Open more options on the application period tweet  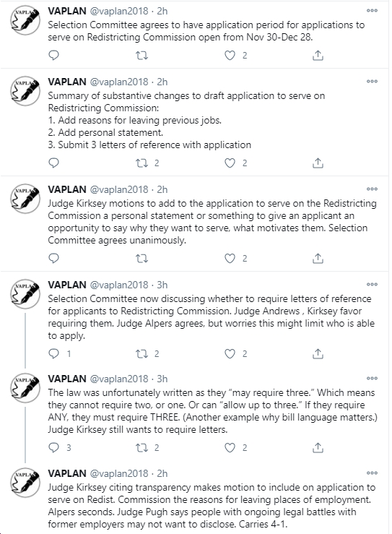tap(372, 11)
